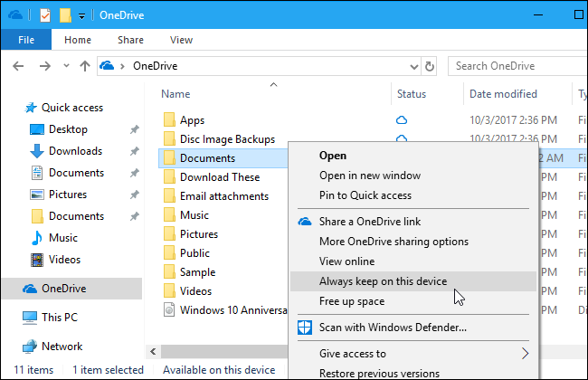Switch to the Share ribbon tab
The width and height of the screenshot is (588, 380).
[130, 40]
